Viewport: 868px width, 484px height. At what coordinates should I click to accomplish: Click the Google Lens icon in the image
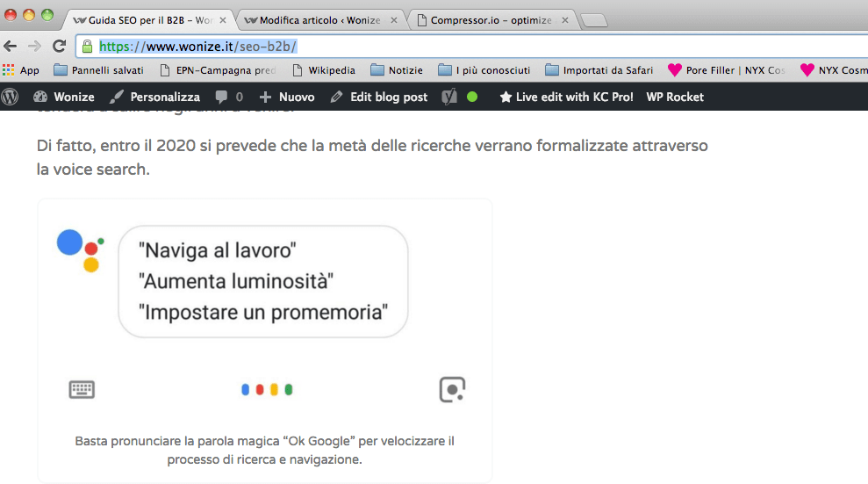point(452,389)
